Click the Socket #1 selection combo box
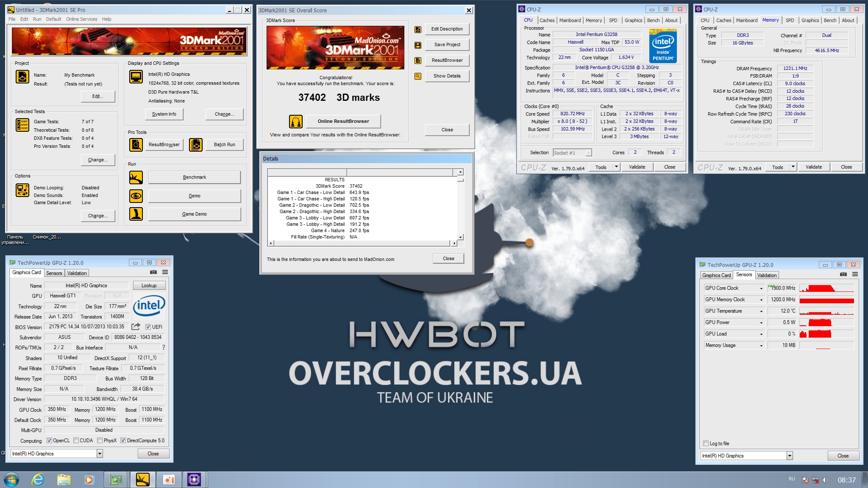This screenshot has height=488, width=868. 572,152
